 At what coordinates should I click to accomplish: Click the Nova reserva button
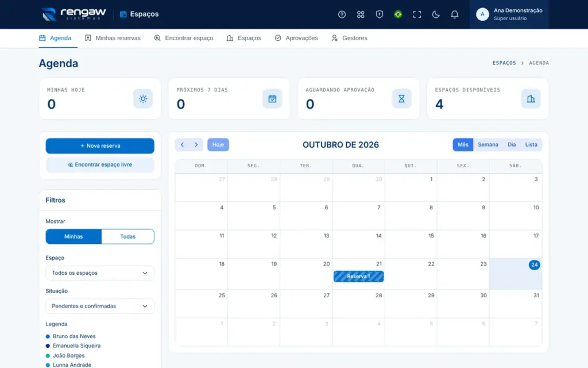(x=100, y=145)
